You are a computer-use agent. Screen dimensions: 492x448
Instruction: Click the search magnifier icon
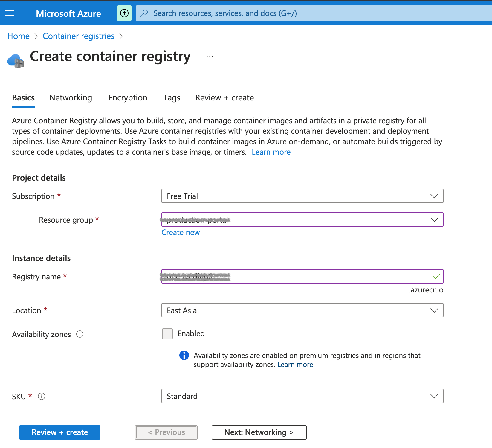tap(144, 13)
